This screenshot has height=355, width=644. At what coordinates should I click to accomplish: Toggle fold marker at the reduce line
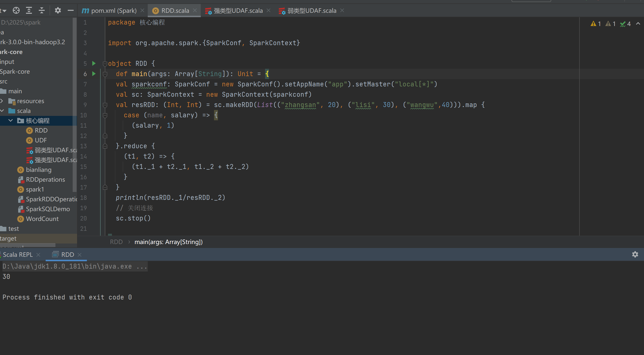coord(105,146)
